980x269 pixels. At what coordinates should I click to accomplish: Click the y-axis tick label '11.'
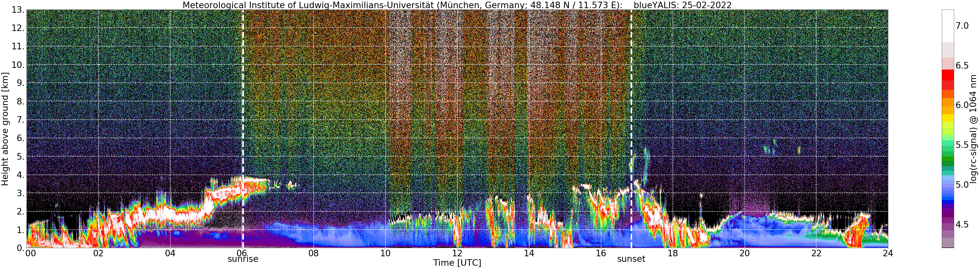coord(18,46)
